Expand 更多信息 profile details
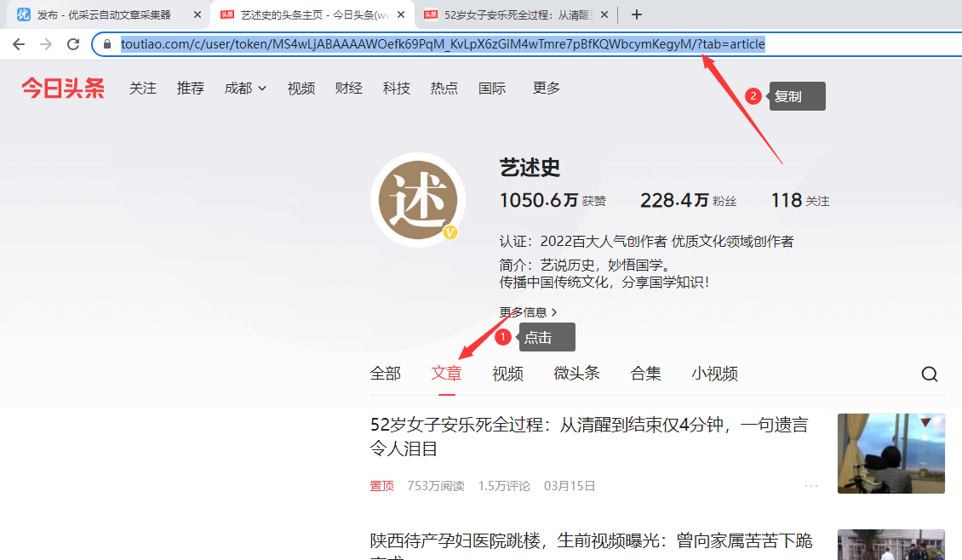This screenshot has width=962, height=560. [x=528, y=312]
